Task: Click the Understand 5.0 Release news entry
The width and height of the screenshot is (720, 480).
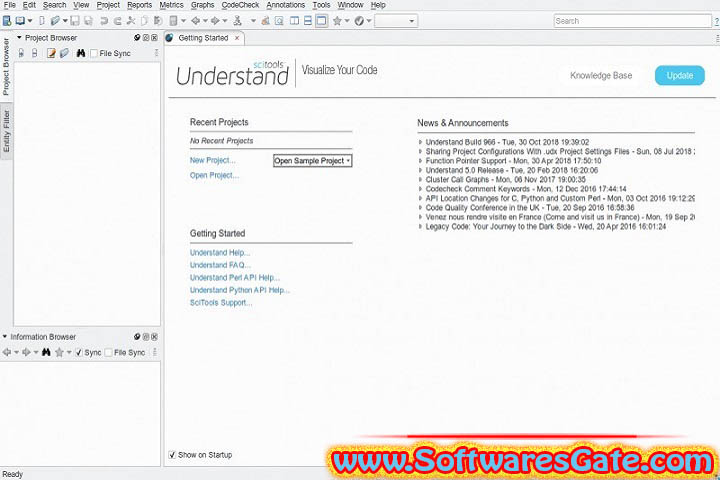Action: pyautogui.click(x=512, y=170)
